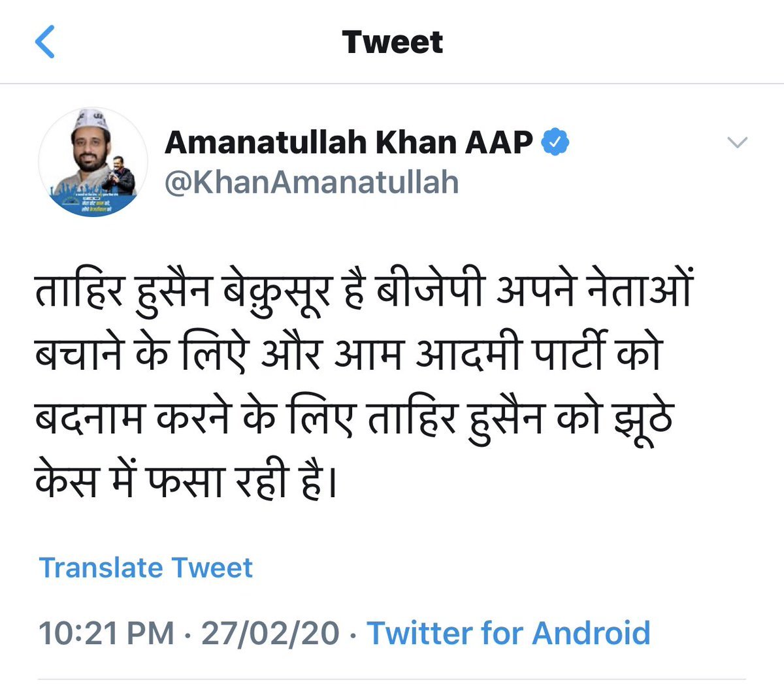Click the 10:21 PM timestamp

point(106,633)
